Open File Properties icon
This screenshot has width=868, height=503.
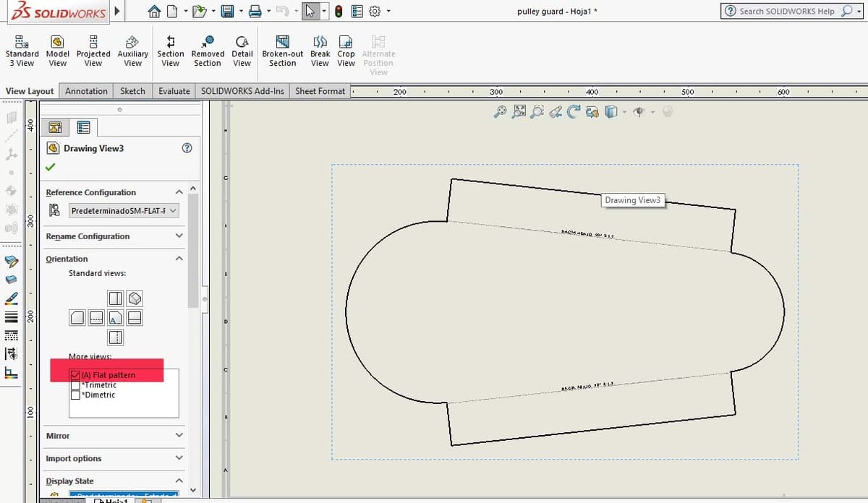click(x=357, y=11)
